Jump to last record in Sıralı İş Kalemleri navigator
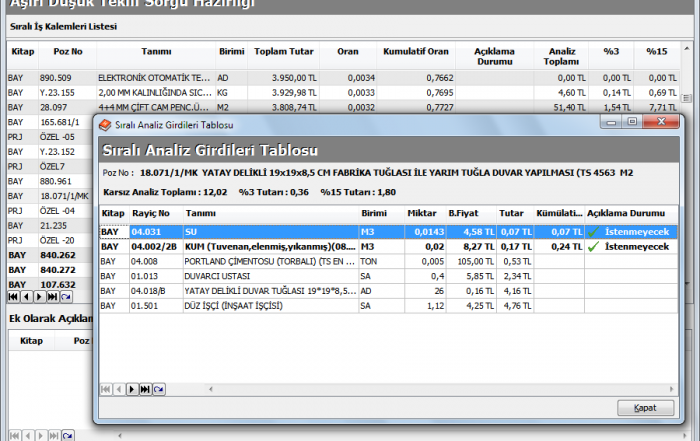The width and height of the screenshot is (700, 441). pyautogui.click(x=53, y=297)
